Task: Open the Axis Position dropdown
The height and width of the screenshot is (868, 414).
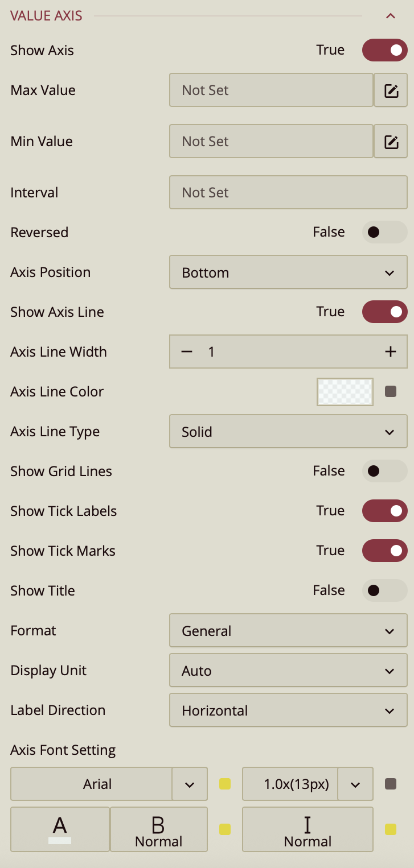Action: pos(288,272)
